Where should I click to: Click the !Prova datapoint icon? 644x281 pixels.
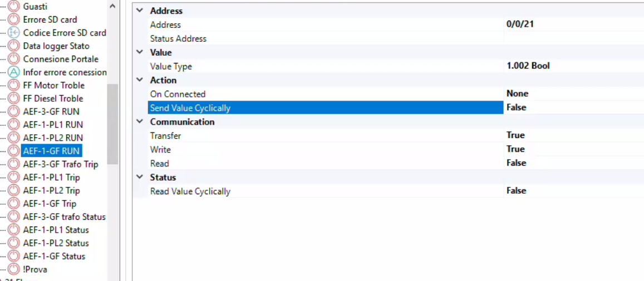click(14, 269)
